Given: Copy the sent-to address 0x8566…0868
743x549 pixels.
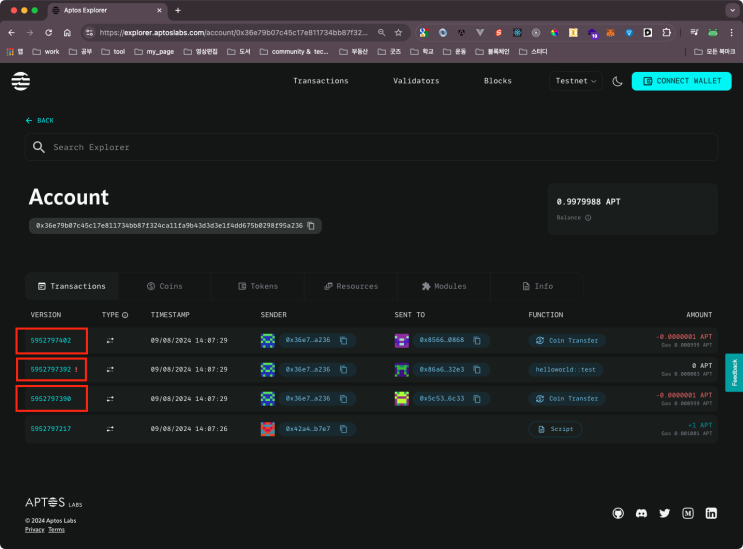Looking at the screenshot, I should pyautogui.click(x=477, y=341).
